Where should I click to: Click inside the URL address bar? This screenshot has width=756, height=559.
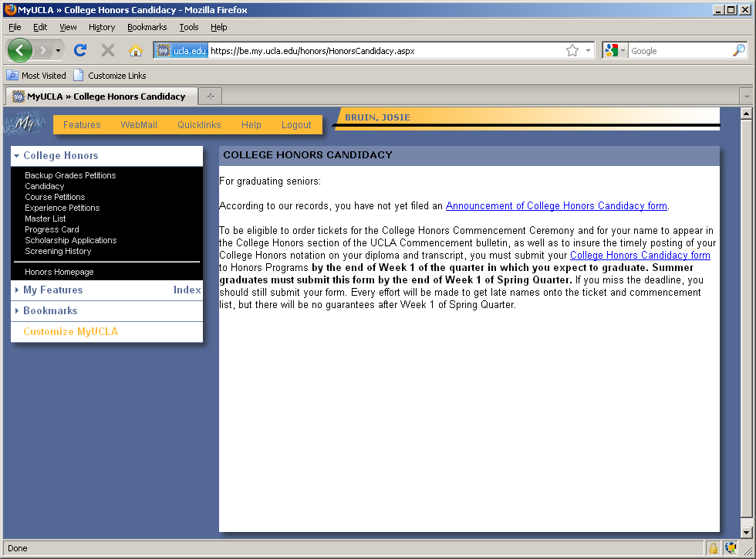point(386,51)
